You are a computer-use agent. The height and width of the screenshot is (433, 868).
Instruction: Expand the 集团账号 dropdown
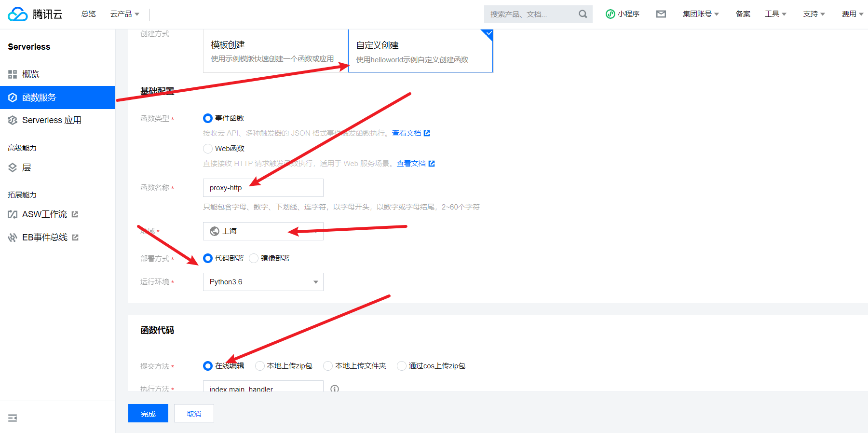(701, 14)
